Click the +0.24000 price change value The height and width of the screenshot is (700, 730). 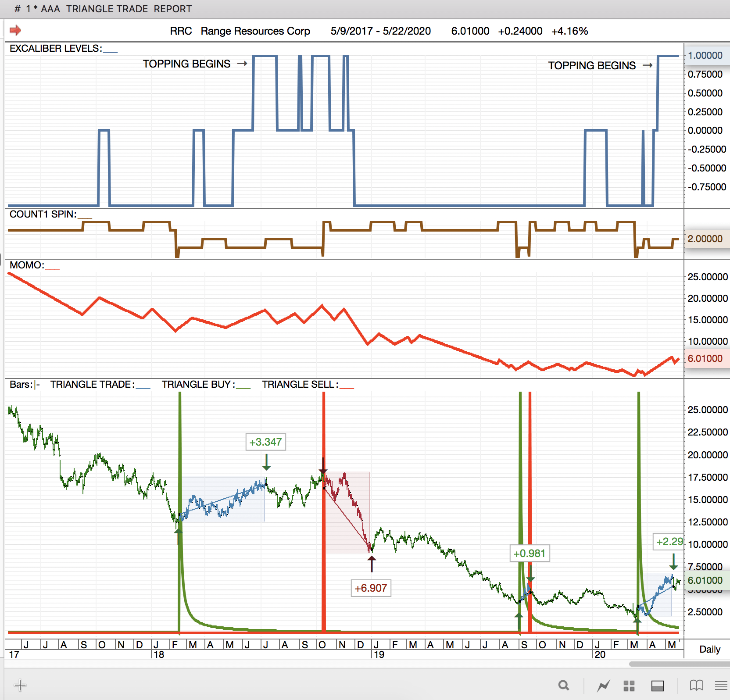pyautogui.click(x=520, y=31)
